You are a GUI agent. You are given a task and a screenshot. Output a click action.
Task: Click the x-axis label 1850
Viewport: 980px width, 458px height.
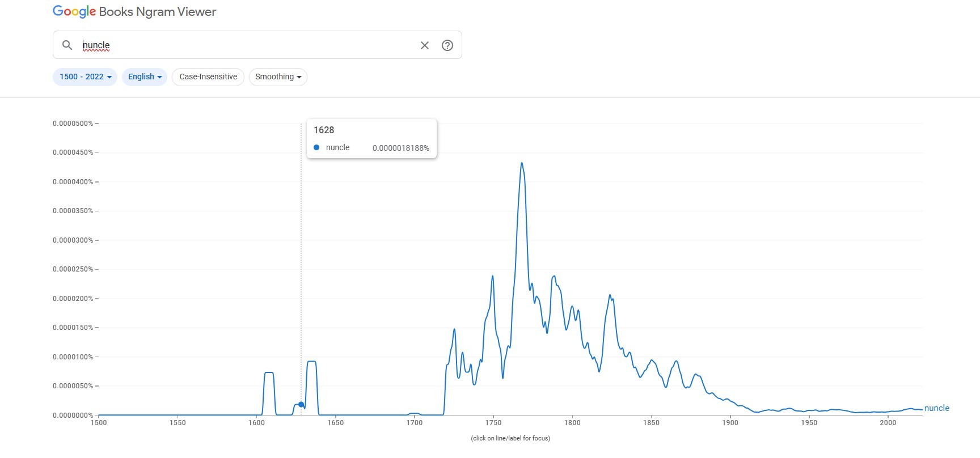[x=651, y=423]
